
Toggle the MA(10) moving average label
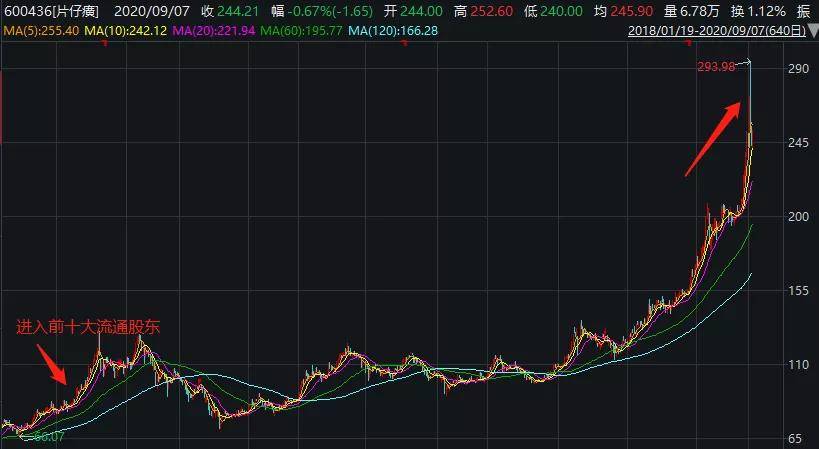(124, 32)
